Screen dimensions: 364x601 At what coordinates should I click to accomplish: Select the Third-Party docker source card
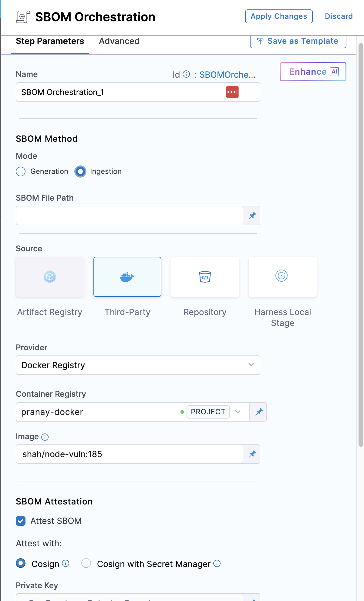coord(127,277)
